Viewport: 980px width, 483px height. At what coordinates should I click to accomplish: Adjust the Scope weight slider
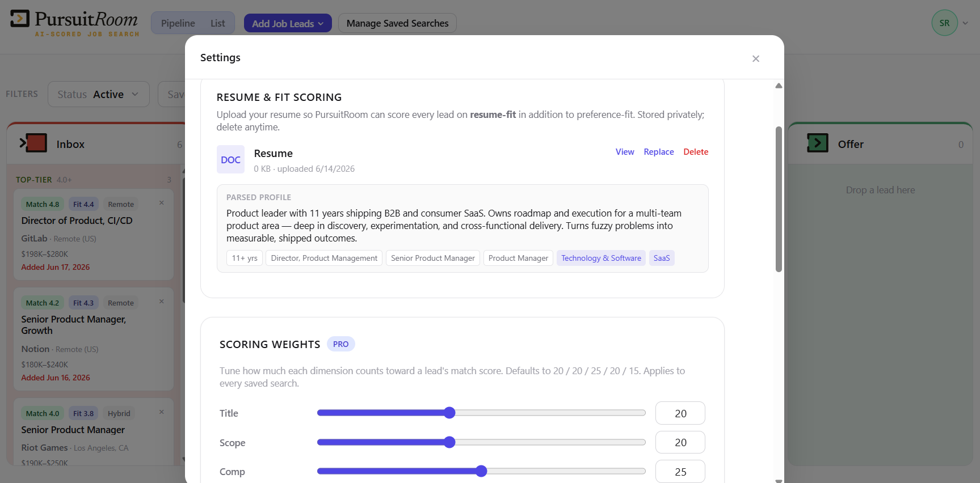pyautogui.click(x=481, y=442)
